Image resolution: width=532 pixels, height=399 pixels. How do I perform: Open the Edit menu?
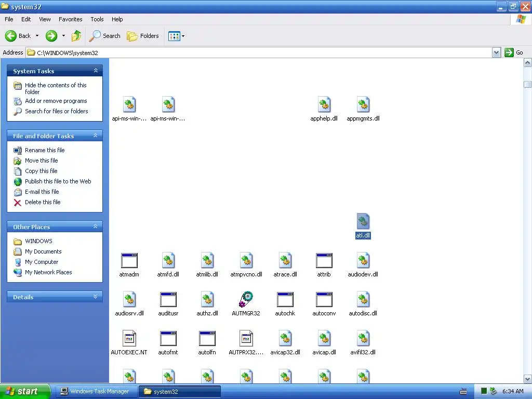click(x=26, y=19)
